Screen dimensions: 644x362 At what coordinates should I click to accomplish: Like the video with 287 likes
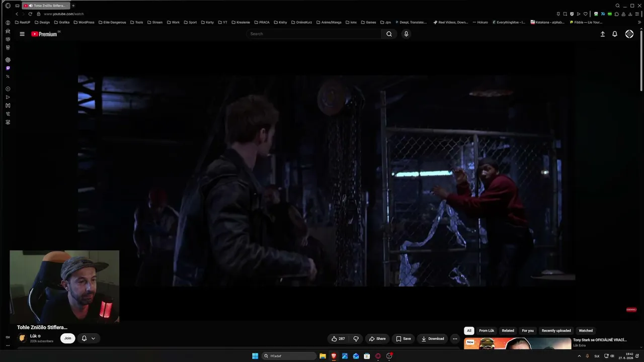click(338, 339)
